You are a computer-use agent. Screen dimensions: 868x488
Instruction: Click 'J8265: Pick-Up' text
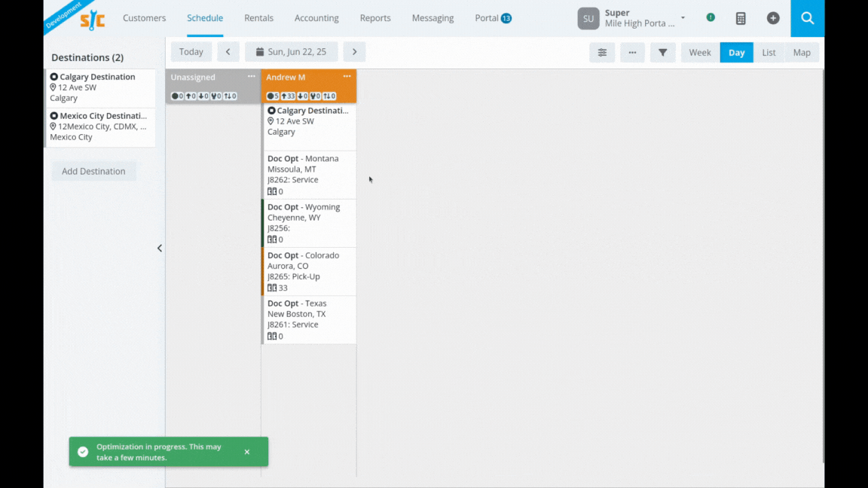point(293,276)
